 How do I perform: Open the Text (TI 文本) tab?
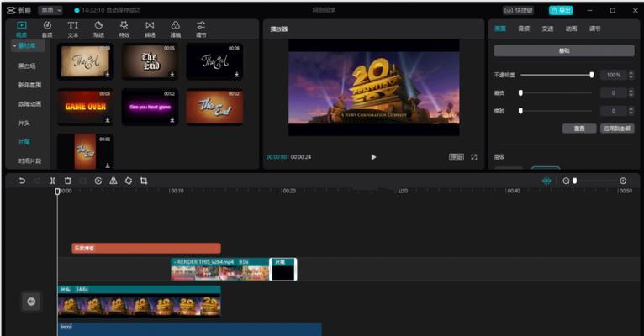pyautogui.click(x=72, y=29)
